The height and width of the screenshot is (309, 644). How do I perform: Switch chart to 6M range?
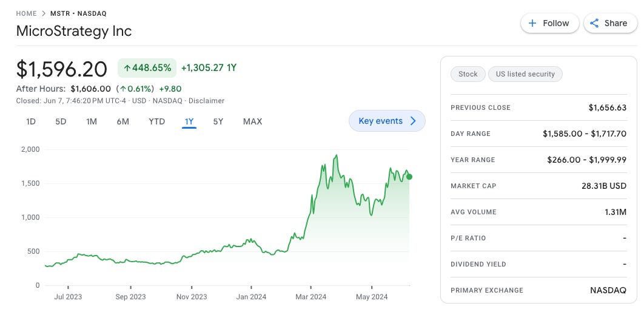(x=123, y=121)
